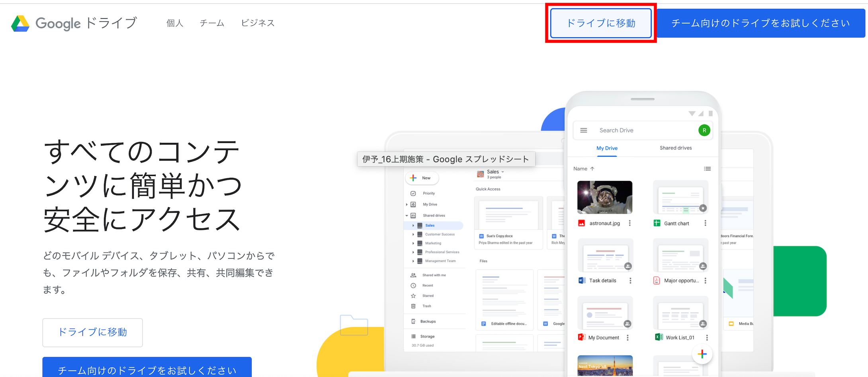Expand the Professional Services drive arrow
868x377 pixels.
click(x=413, y=252)
